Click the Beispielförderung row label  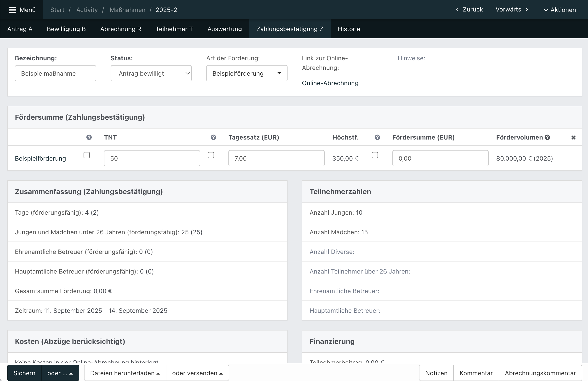[40, 158]
